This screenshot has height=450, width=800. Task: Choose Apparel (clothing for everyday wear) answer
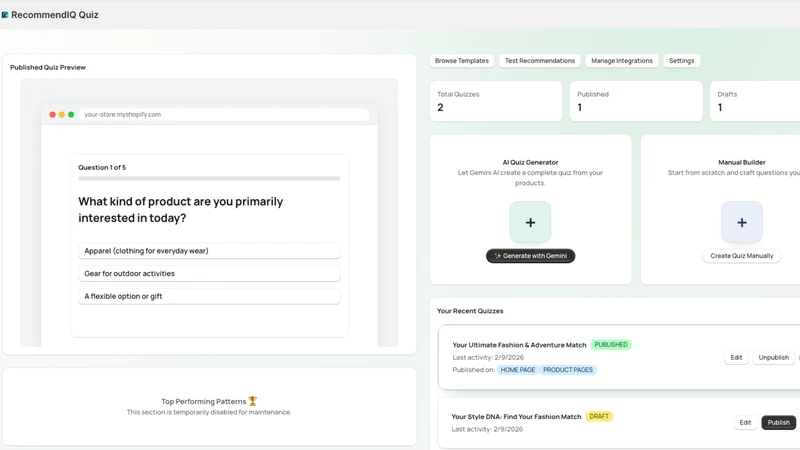coord(209,251)
